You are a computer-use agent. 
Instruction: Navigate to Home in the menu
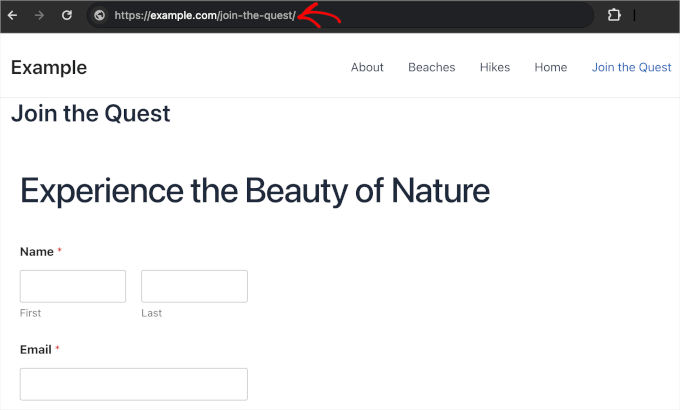pyautogui.click(x=551, y=67)
